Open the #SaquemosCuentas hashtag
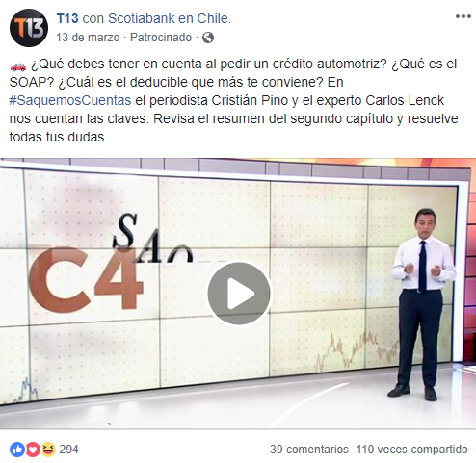Viewport: 476px width, 463px height. [x=70, y=100]
